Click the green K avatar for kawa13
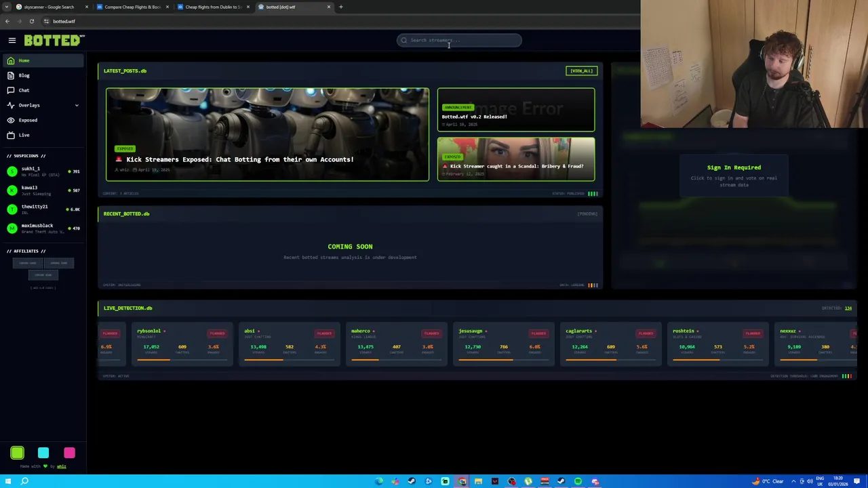 (x=12, y=190)
